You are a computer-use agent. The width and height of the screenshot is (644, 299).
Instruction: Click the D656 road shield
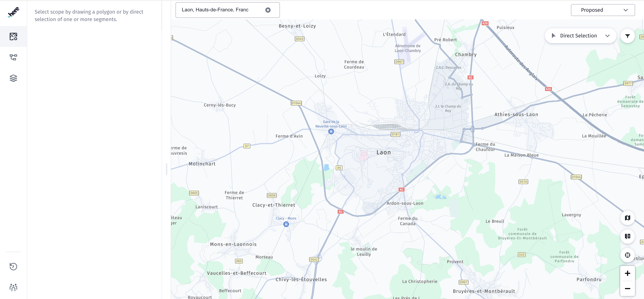(x=272, y=196)
